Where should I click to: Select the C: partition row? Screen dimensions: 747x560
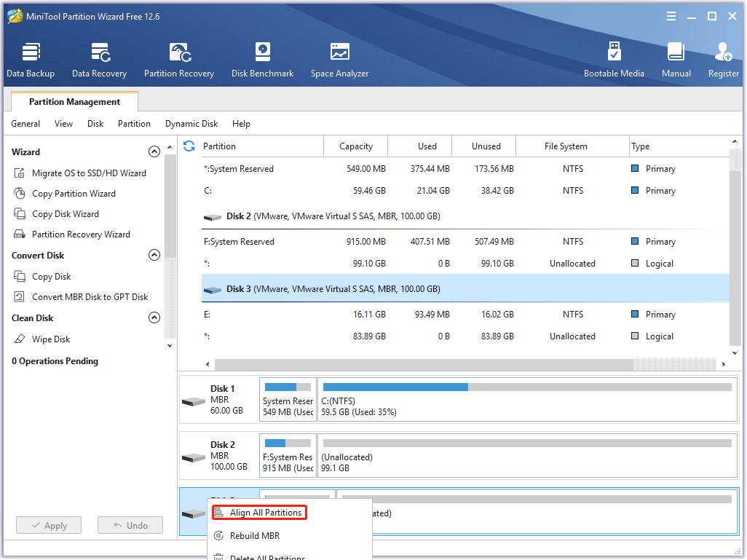pos(465,191)
